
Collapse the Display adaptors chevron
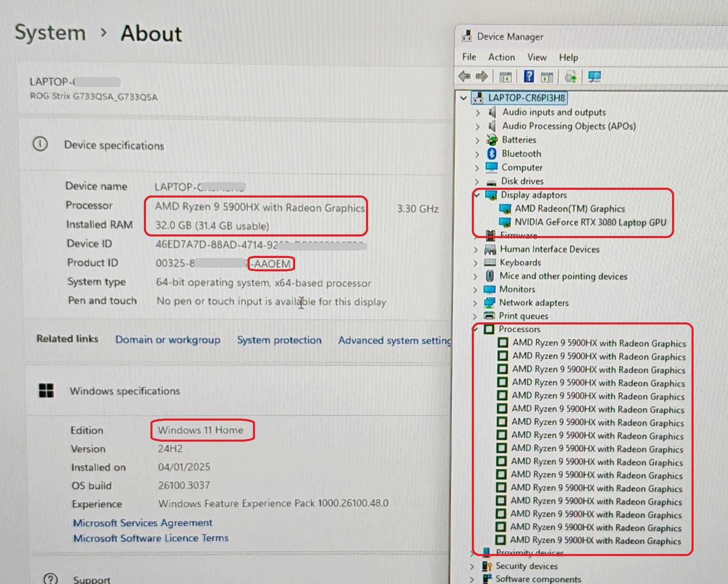click(477, 195)
